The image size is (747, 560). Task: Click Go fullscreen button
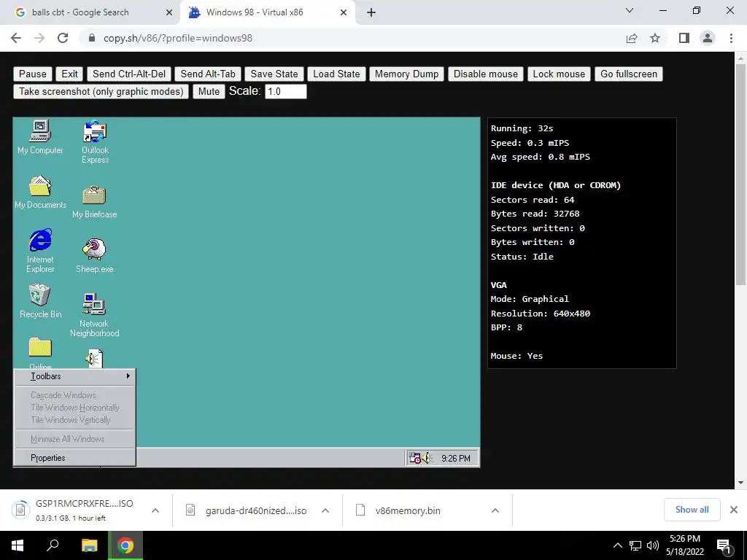coord(628,74)
